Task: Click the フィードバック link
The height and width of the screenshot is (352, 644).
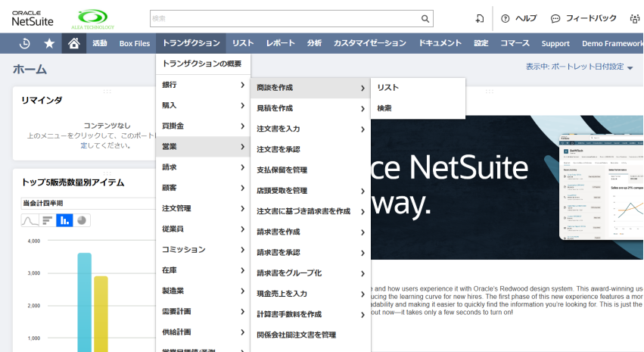Action: coord(591,18)
